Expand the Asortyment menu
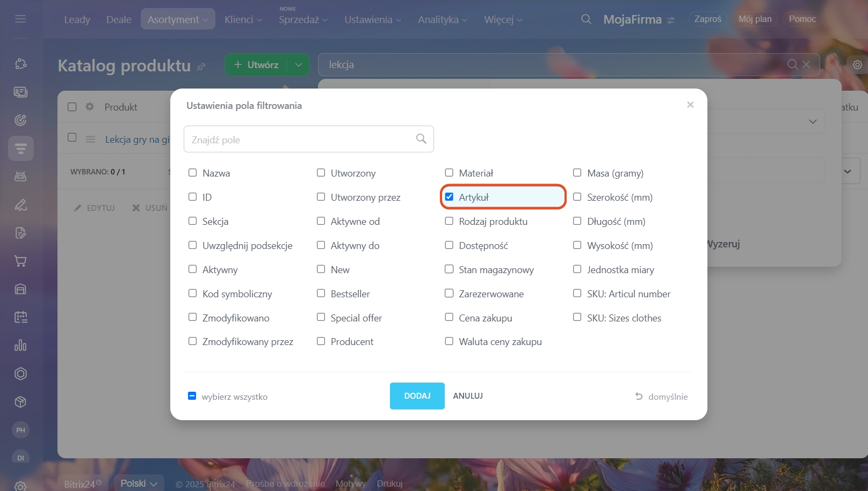The height and width of the screenshot is (491, 868). tap(177, 19)
